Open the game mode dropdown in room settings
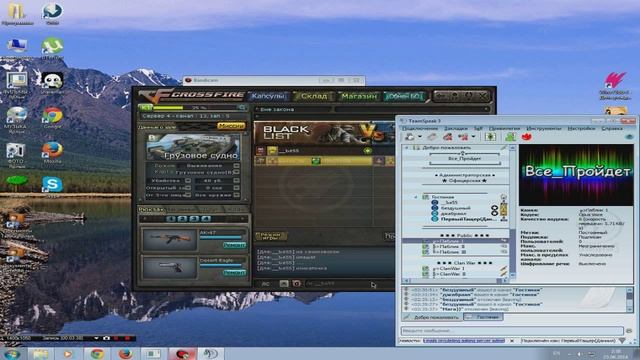The width and height of the screenshot is (640, 360). 236,166
